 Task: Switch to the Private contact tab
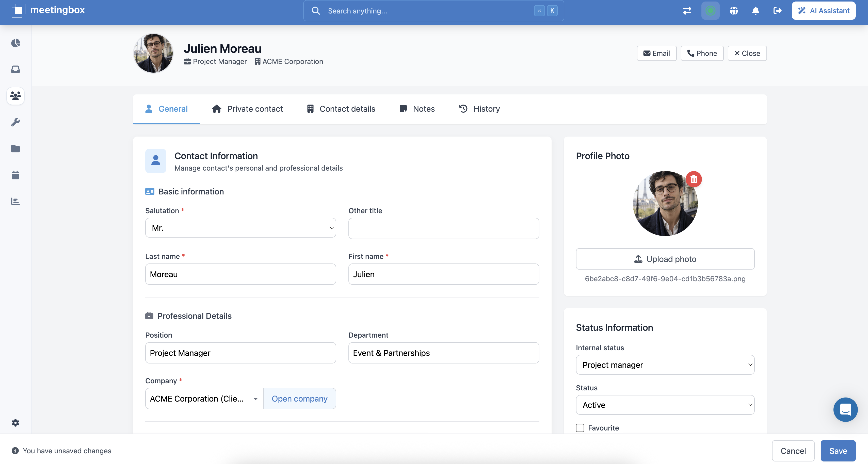coord(247,109)
